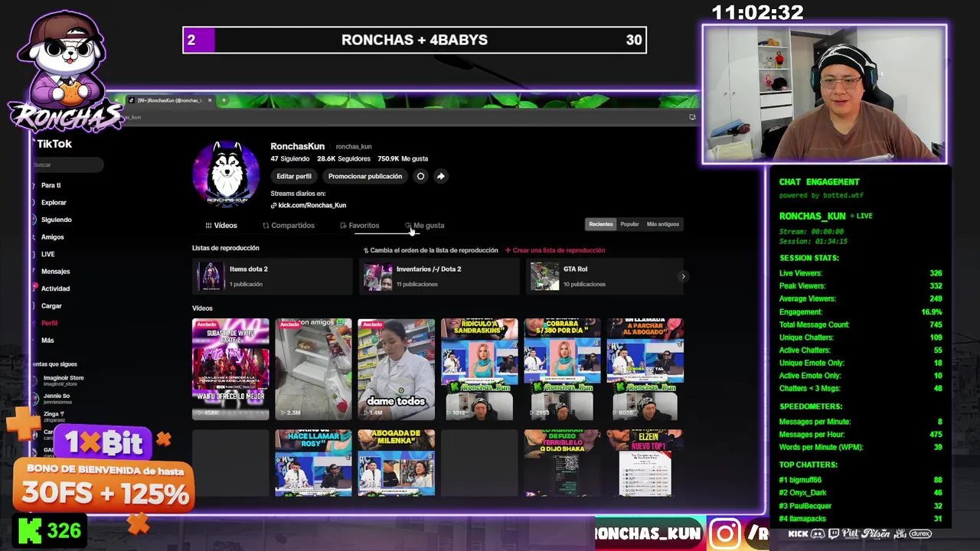Open Explorar in sidebar
This screenshot has height=551, width=980.
point(54,203)
